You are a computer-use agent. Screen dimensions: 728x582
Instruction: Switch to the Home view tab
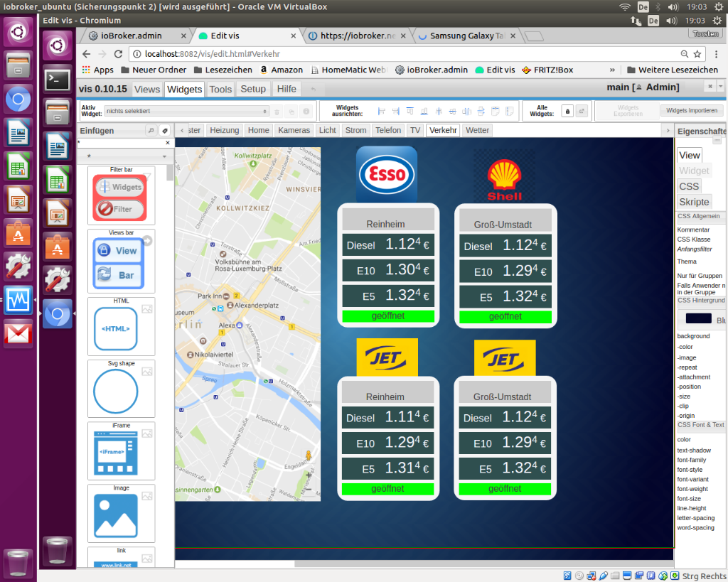tap(258, 131)
